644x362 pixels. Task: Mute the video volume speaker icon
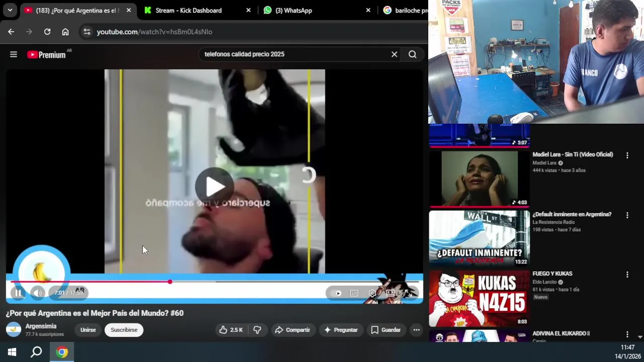(38, 293)
